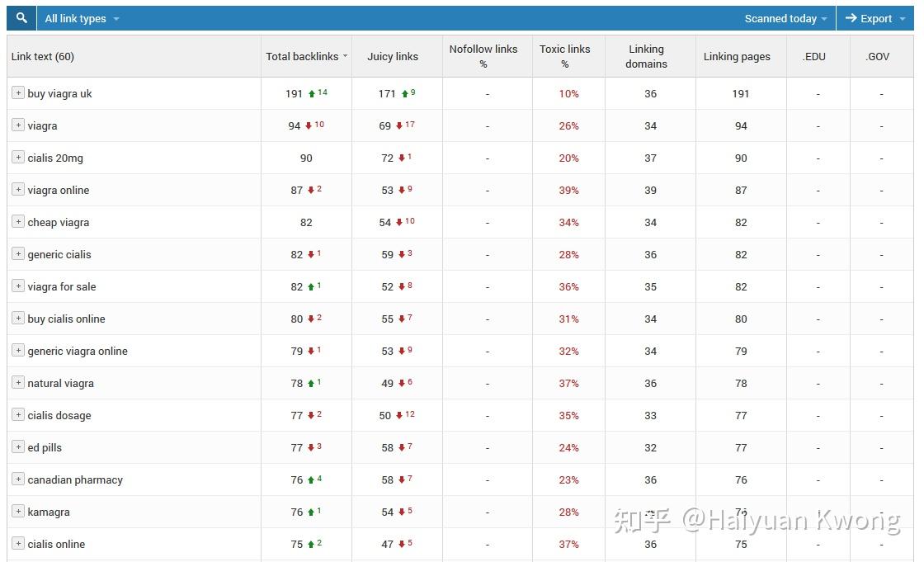Click 171 juicy links value
Image resolution: width=924 pixels, height=562 pixels.
[x=387, y=94]
